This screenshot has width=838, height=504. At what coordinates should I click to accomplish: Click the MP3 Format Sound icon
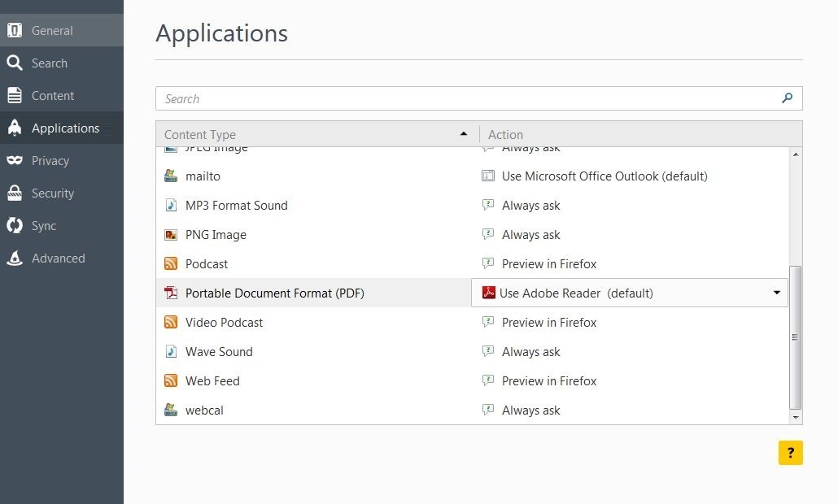click(171, 205)
